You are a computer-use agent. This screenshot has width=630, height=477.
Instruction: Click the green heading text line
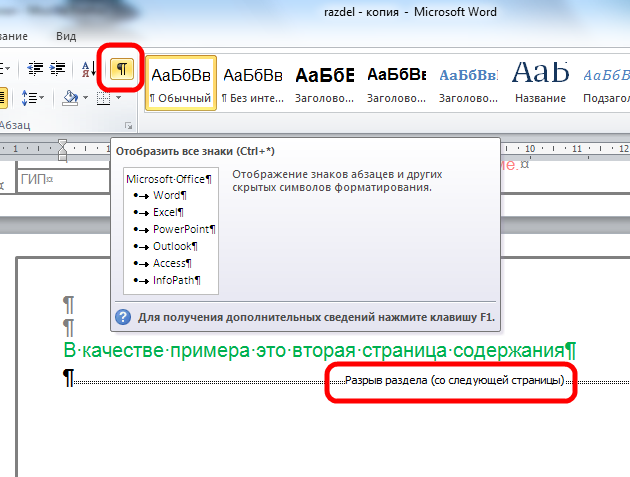320,351
